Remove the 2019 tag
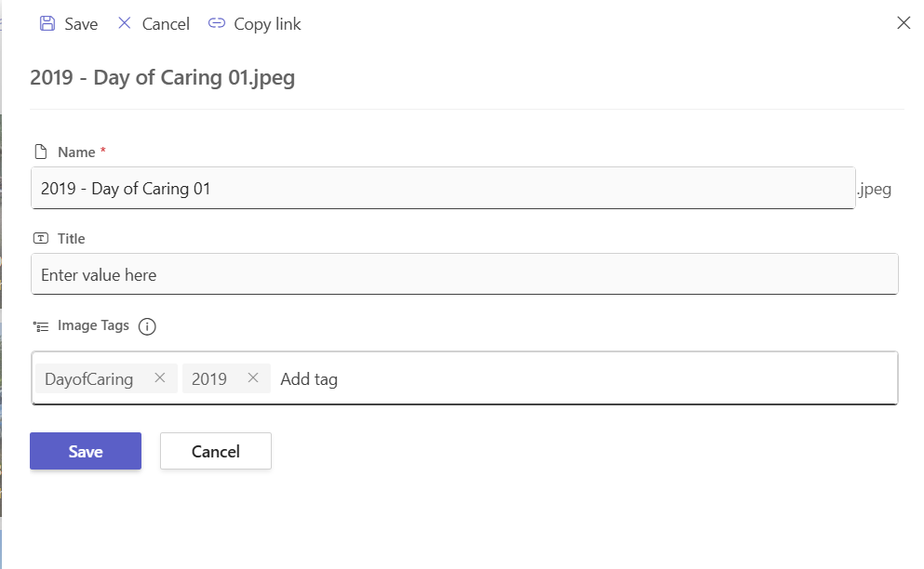This screenshot has height=569, width=924. [253, 378]
